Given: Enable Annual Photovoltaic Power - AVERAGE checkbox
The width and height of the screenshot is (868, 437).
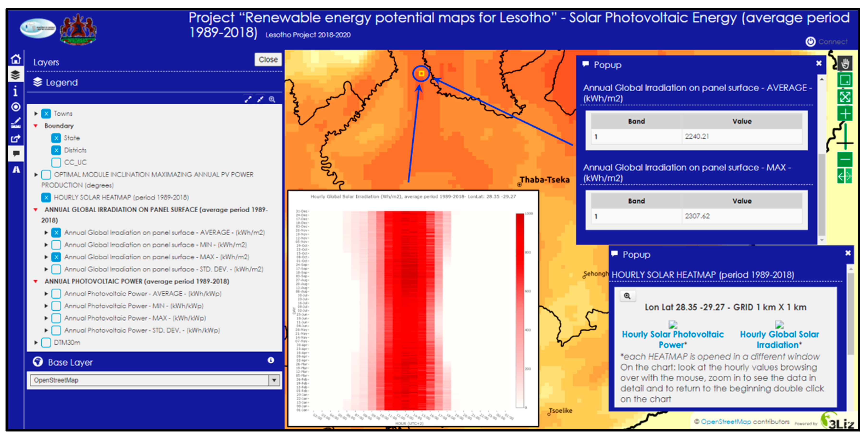Looking at the screenshot, I should click(x=56, y=294).
